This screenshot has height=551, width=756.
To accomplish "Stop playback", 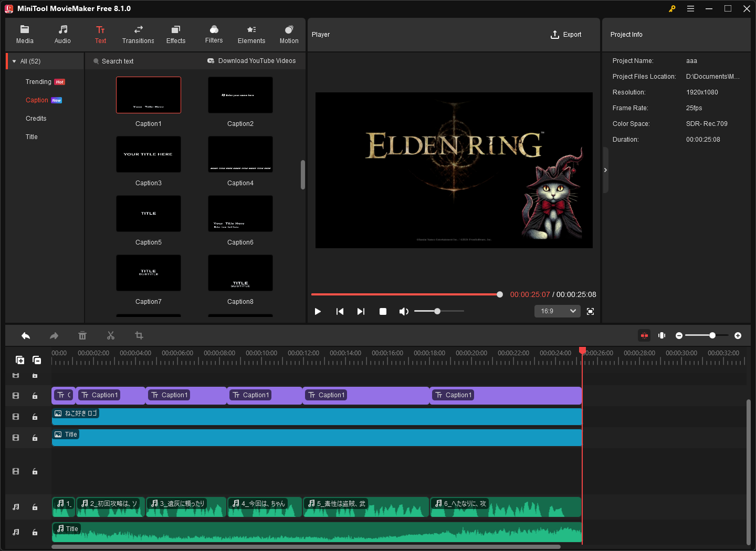I will (383, 311).
